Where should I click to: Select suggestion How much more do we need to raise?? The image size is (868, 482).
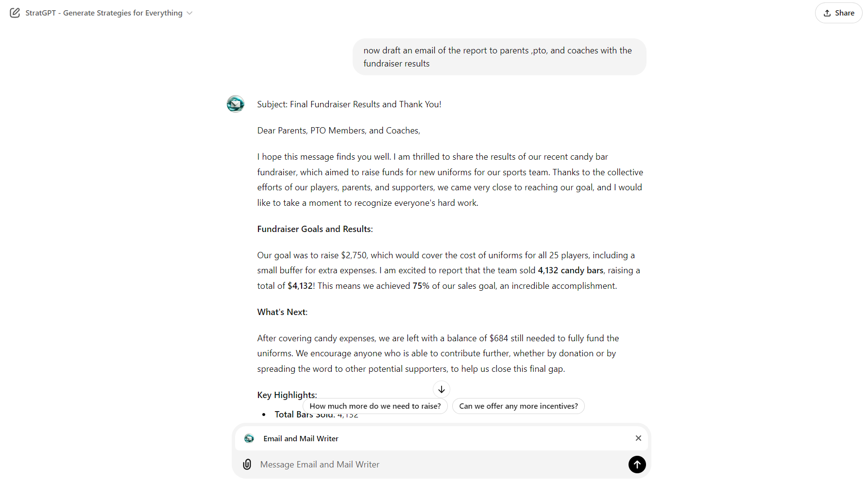click(x=375, y=406)
